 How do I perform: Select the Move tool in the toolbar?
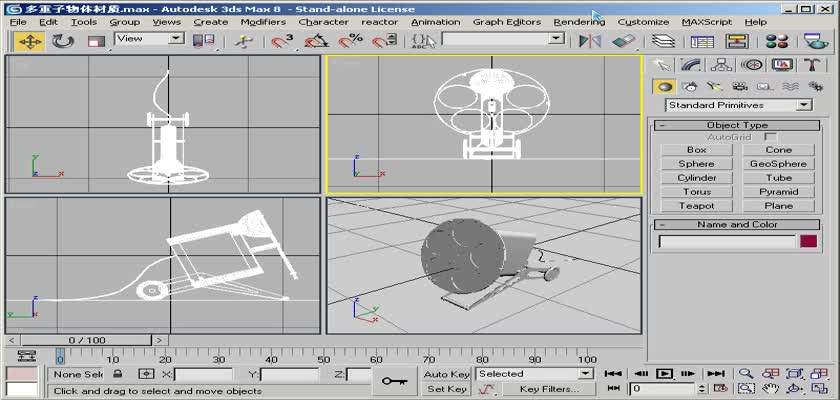point(29,41)
